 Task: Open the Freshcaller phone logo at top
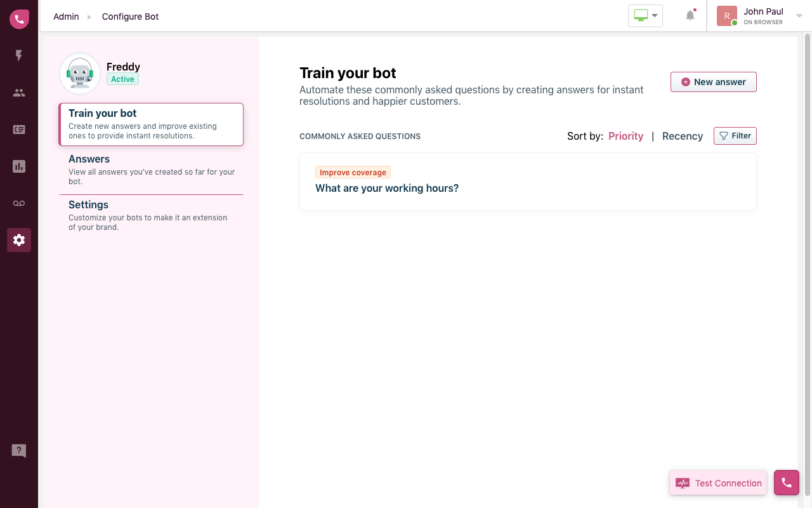(x=19, y=19)
